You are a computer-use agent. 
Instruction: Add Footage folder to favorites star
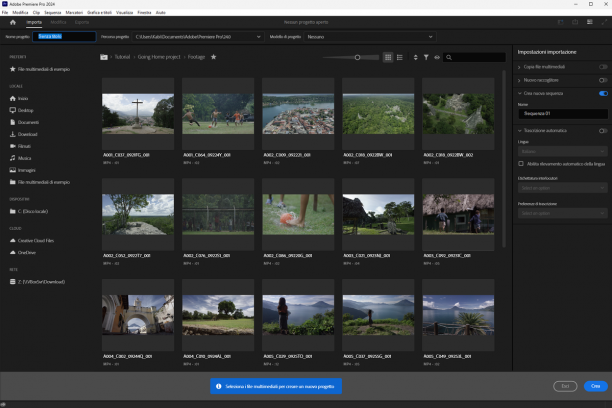tap(213, 57)
